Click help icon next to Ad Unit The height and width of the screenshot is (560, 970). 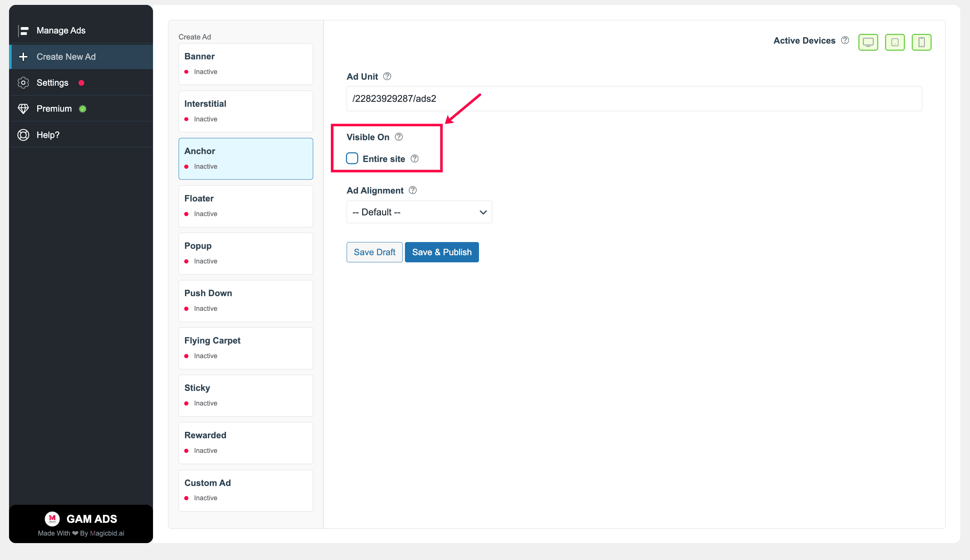point(387,76)
